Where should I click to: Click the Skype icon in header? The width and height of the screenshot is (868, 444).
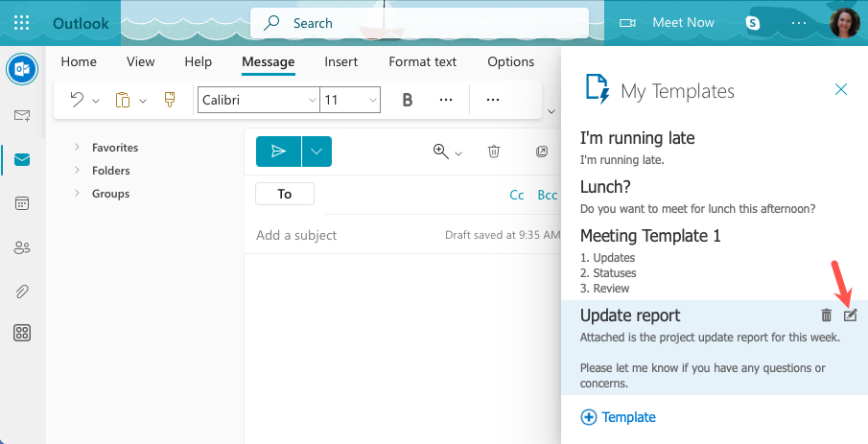click(753, 23)
